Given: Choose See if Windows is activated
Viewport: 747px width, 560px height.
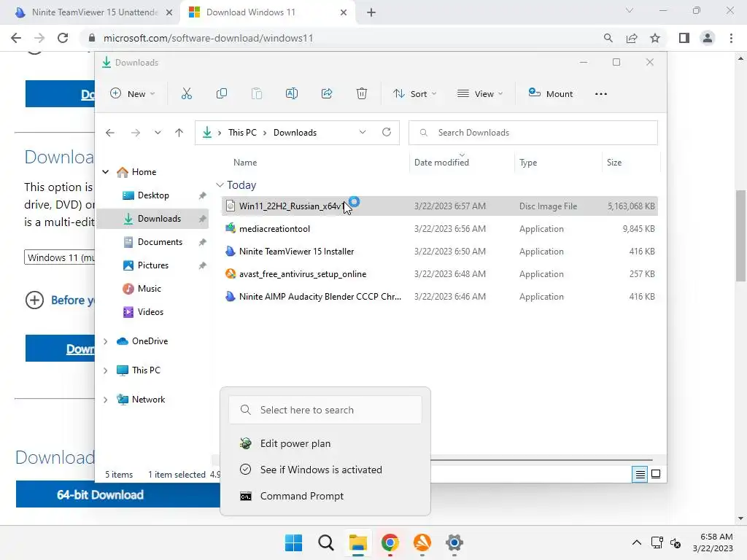Looking at the screenshot, I should tap(325, 470).
